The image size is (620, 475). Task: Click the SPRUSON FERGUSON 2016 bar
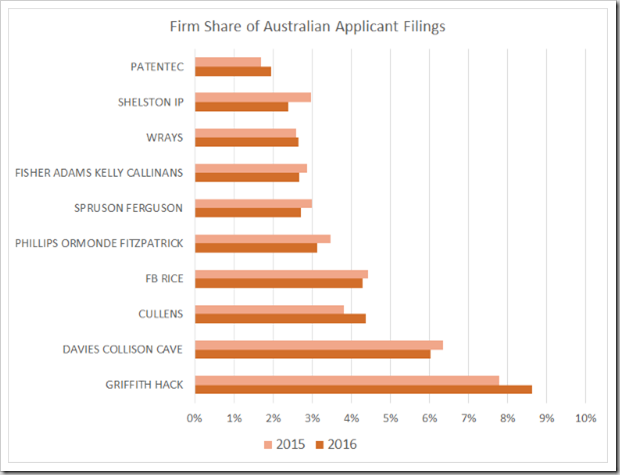(248, 212)
